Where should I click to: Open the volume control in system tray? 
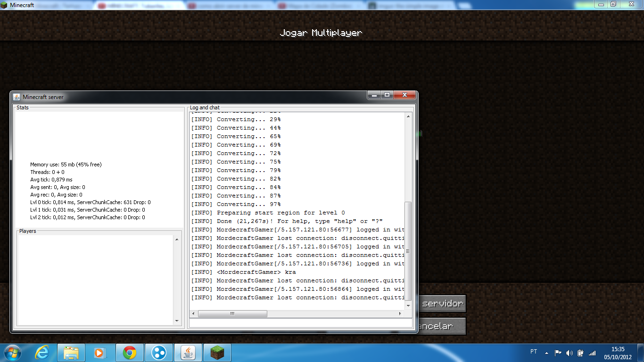point(570,353)
